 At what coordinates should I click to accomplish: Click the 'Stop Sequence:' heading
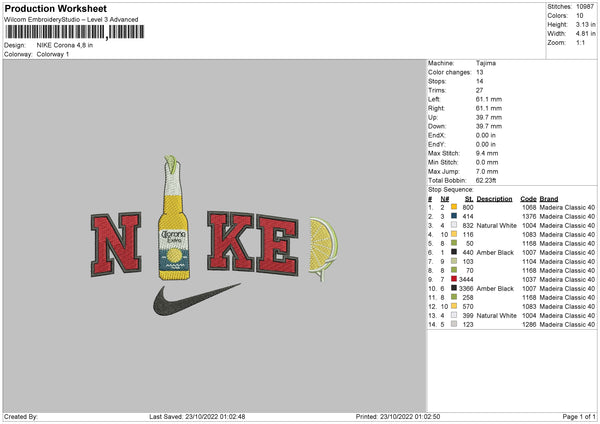[451, 190]
